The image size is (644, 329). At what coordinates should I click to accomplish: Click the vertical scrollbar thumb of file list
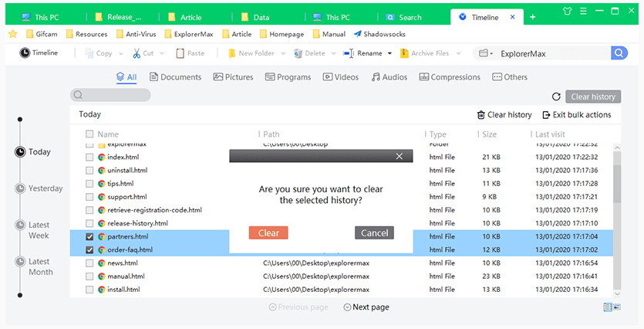click(617, 183)
